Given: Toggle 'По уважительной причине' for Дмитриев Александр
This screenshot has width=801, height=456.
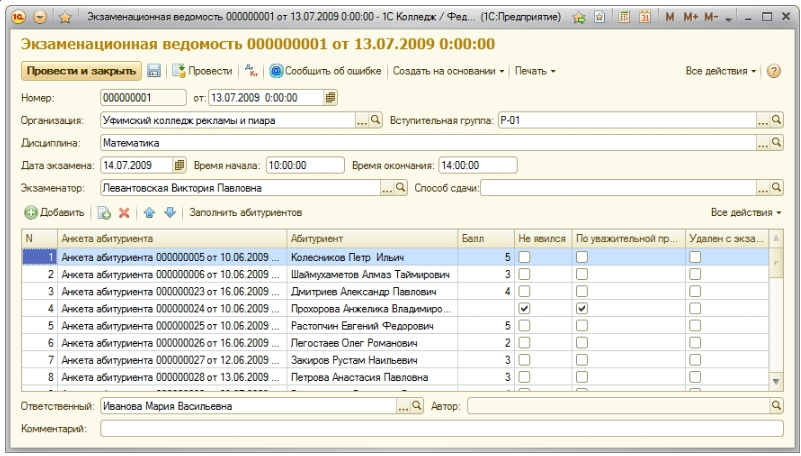Looking at the screenshot, I should pos(582,292).
